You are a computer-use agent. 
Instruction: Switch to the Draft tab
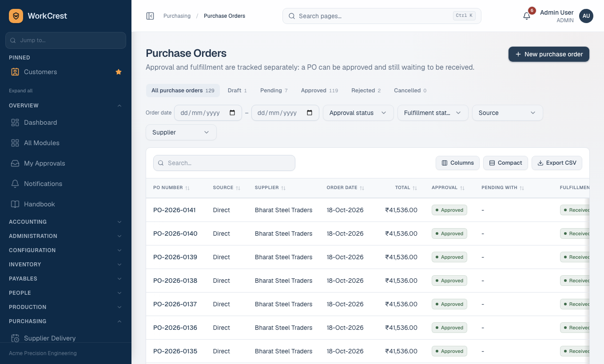point(237,91)
